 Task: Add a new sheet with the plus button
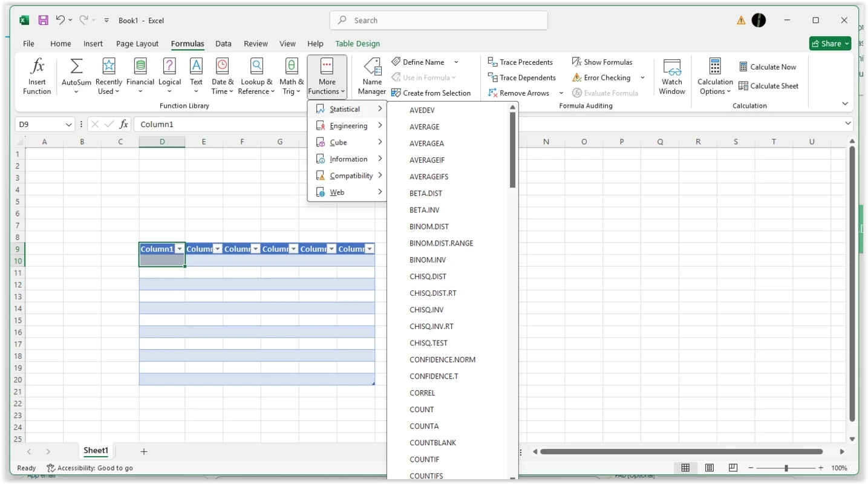(144, 451)
